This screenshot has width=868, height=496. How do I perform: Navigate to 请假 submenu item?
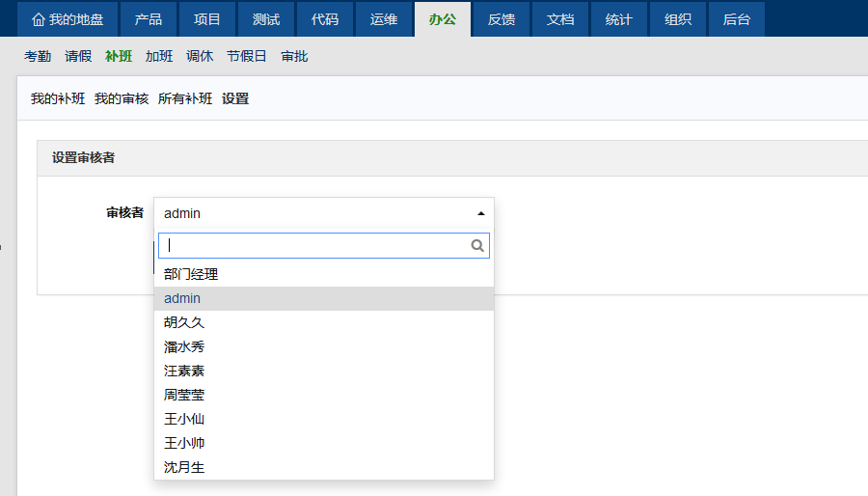[x=78, y=57]
